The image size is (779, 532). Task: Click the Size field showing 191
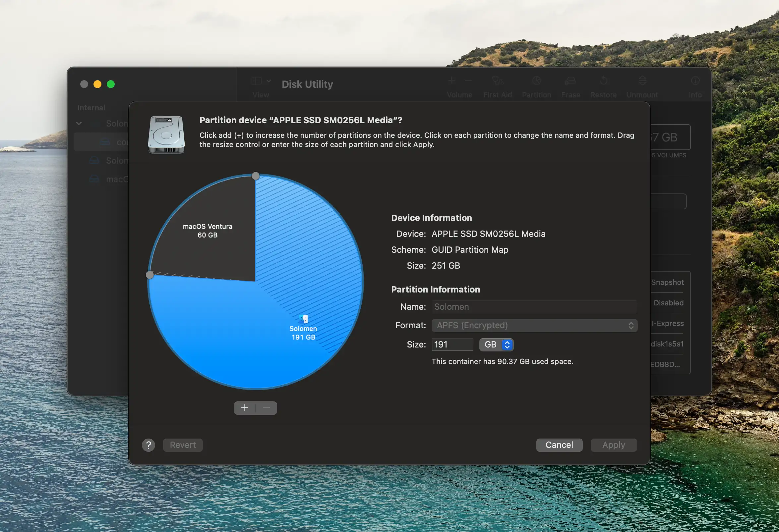[x=452, y=345]
